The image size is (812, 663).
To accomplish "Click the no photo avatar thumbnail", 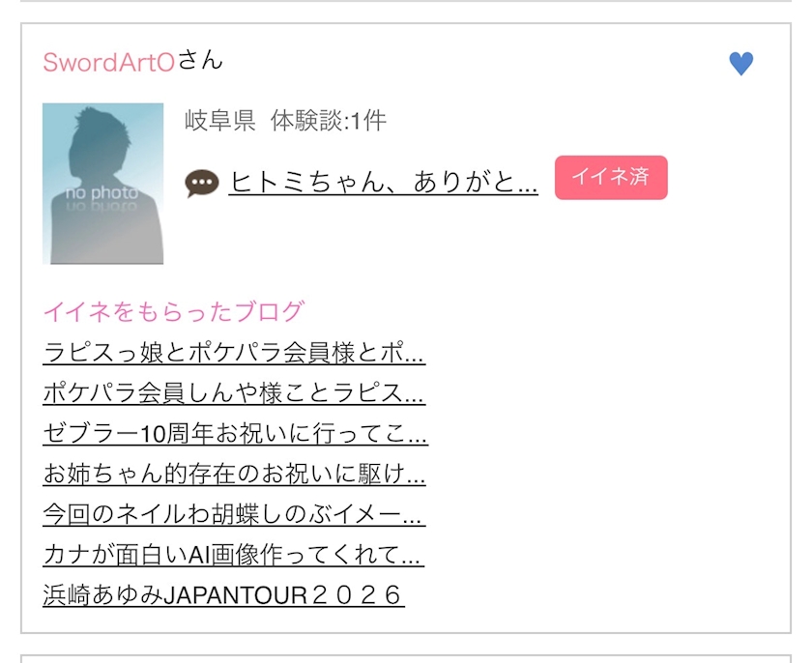I will click(x=103, y=184).
